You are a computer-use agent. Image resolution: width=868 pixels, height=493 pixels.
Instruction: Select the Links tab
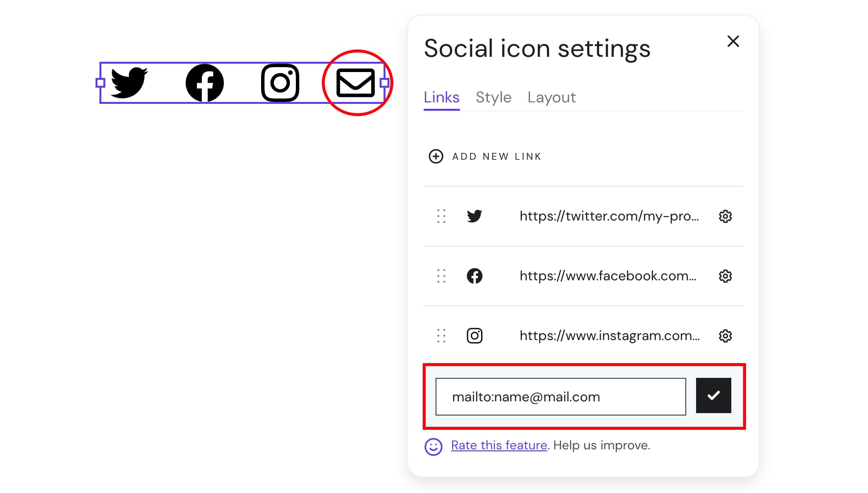tap(441, 98)
